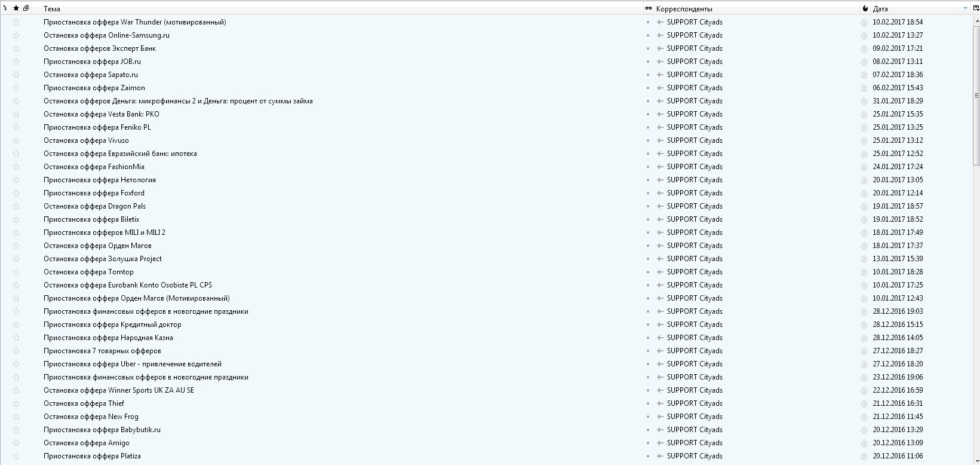This screenshot has width=980, height=465.
Task: Mark the Foxford message as junk
Action: coord(864,193)
